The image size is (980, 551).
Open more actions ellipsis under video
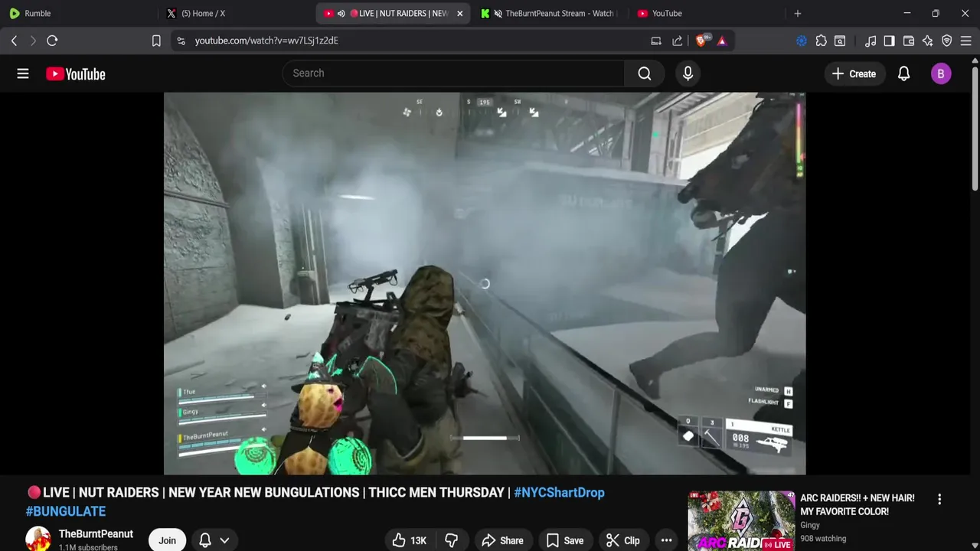click(667, 540)
